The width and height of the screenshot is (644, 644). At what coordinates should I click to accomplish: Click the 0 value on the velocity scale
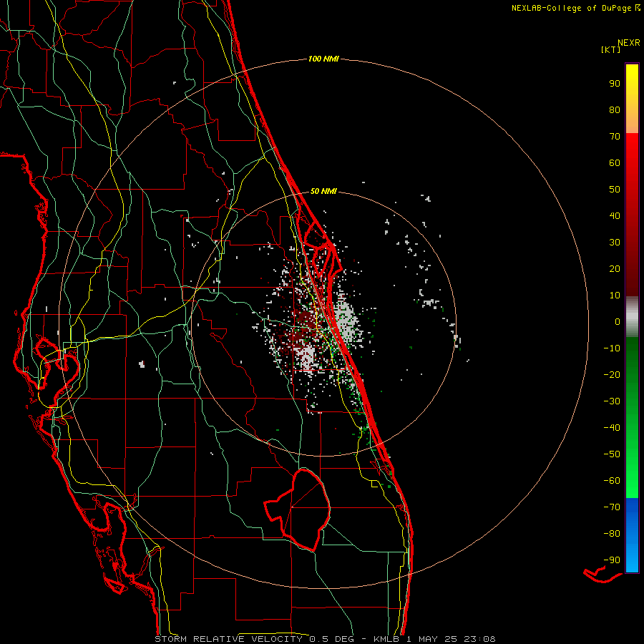618,321
